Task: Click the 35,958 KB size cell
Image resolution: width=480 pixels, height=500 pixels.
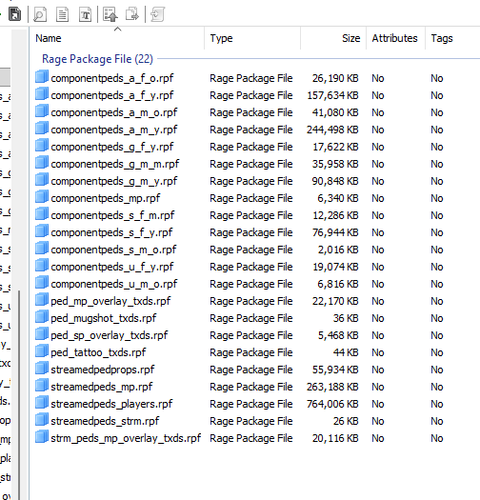Action: tap(335, 164)
